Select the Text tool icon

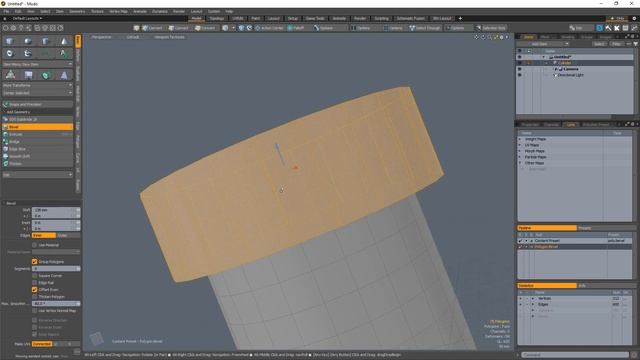64,53
